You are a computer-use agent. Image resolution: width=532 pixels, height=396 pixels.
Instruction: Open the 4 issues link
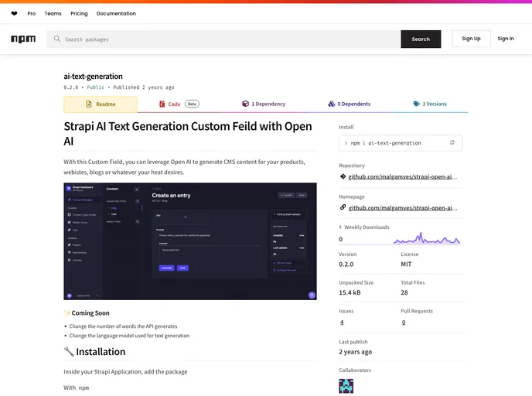point(342,323)
